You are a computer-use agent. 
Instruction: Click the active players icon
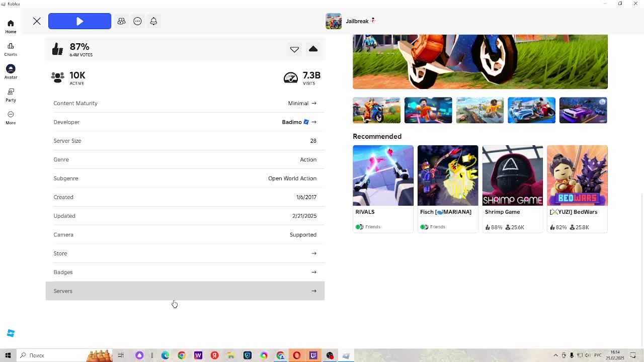click(57, 77)
